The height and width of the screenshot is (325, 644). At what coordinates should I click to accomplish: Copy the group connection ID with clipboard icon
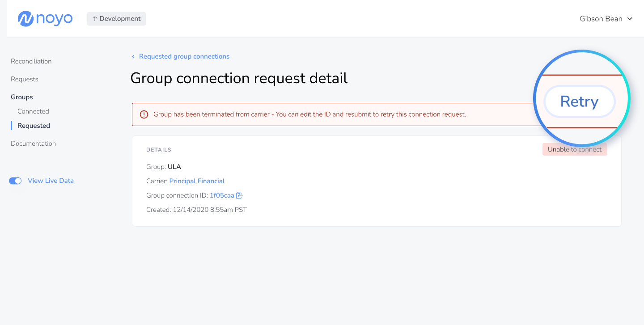239,195
